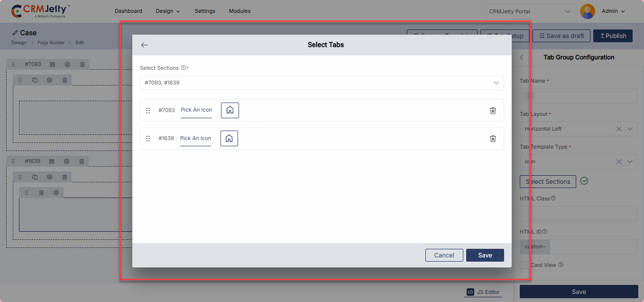
Task: Click the Publish button
Action: coord(613,36)
